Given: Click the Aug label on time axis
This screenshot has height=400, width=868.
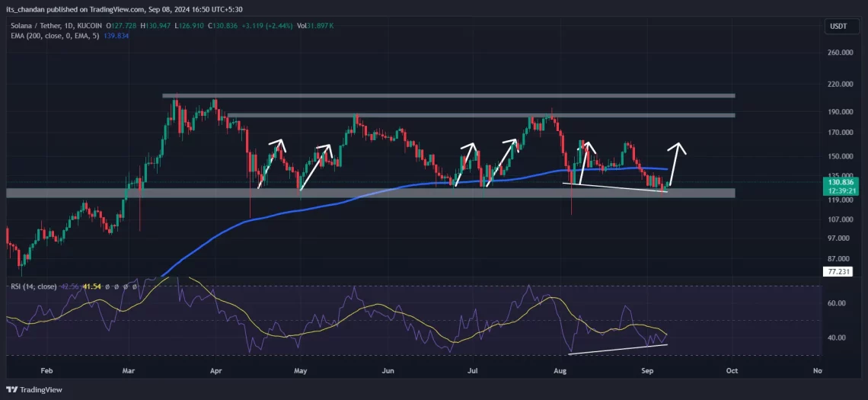Looking at the screenshot, I should point(562,370).
